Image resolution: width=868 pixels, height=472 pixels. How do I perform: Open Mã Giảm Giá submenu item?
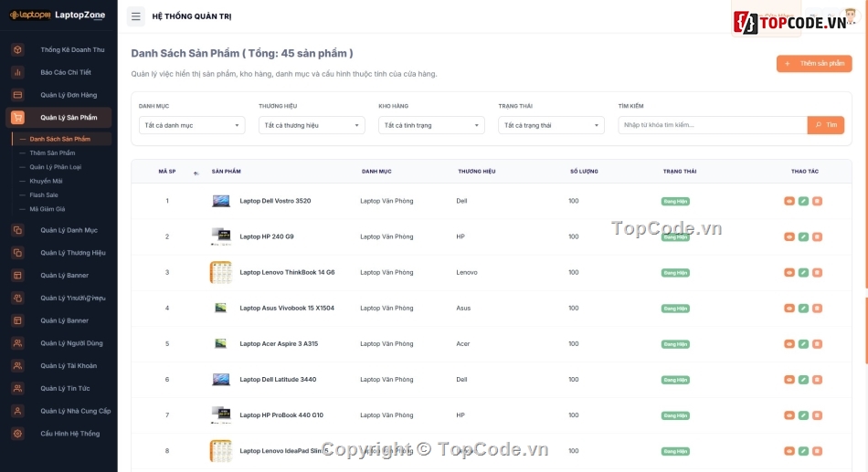coord(47,209)
